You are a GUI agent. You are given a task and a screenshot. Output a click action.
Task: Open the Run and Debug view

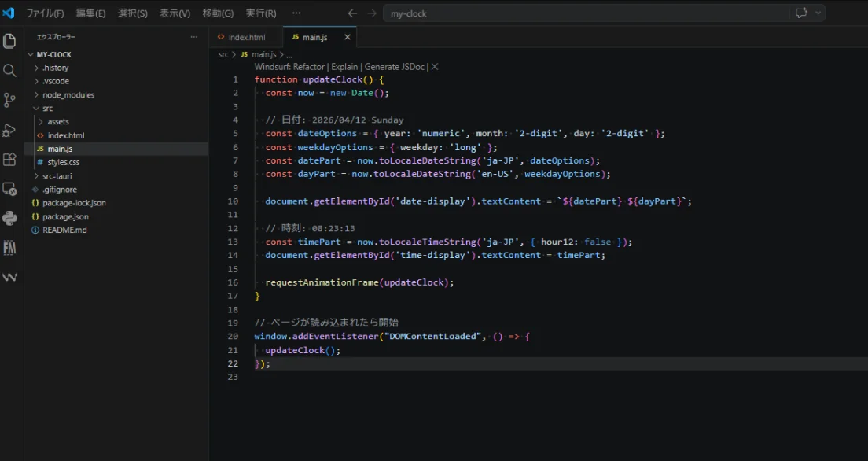9,130
